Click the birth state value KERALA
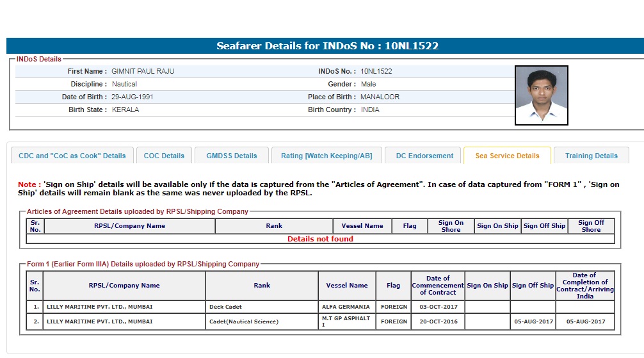 pos(125,110)
